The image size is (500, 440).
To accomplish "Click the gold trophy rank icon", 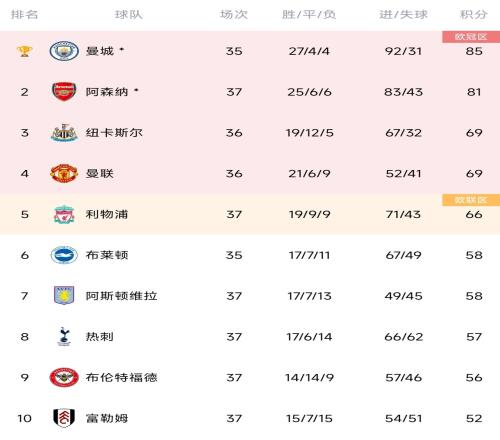I will tap(24, 51).
